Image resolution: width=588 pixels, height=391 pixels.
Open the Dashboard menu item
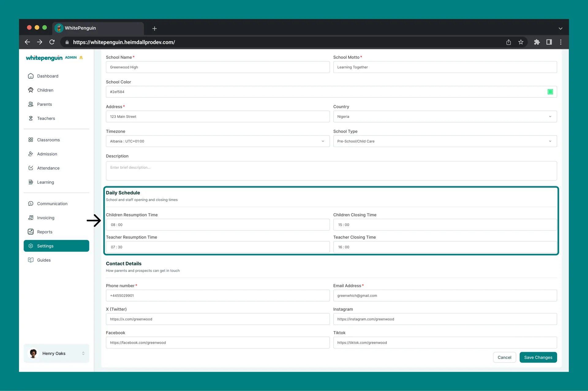tap(56, 76)
